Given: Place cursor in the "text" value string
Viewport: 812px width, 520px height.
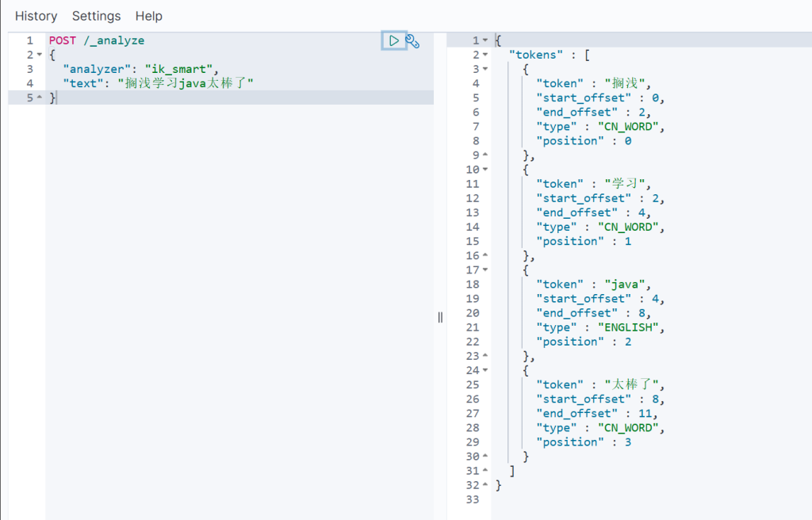Looking at the screenshot, I should pos(186,83).
